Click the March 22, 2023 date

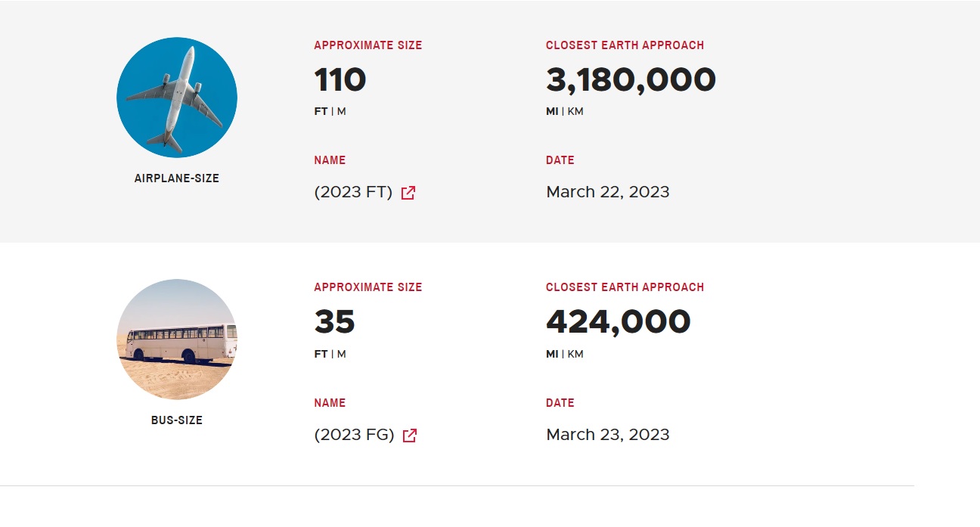[607, 192]
